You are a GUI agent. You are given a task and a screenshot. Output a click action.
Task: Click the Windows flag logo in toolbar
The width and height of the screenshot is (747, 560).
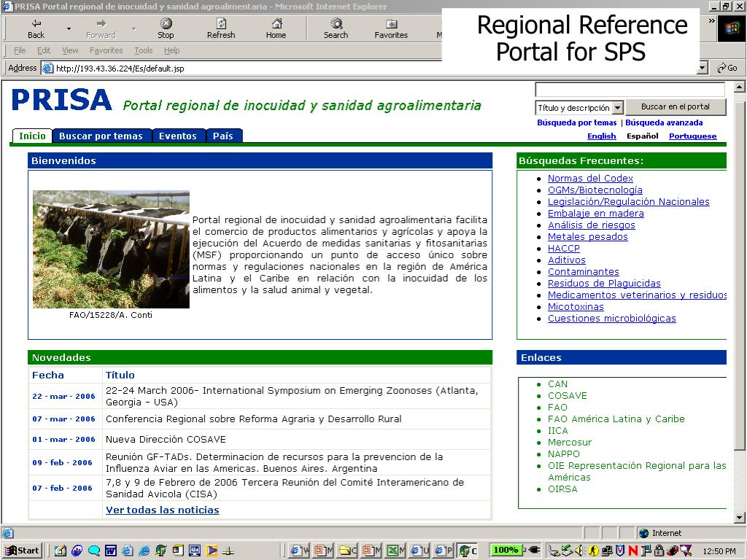(x=732, y=28)
